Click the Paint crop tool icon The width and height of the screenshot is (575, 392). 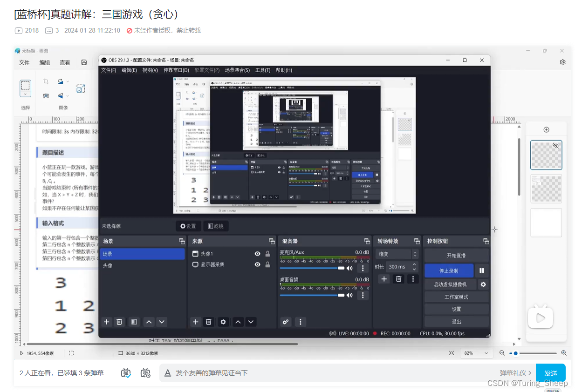(x=46, y=81)
